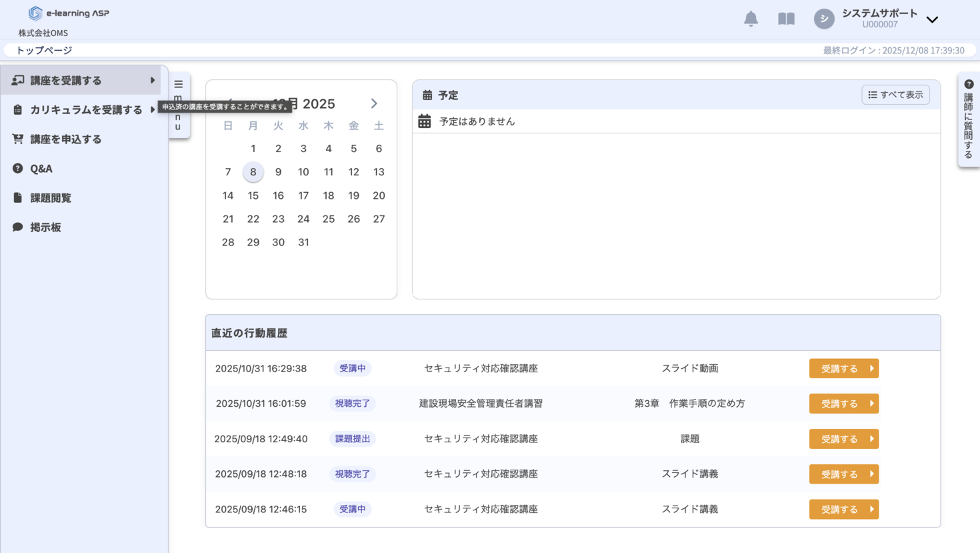Viewport: 980px width, 553px height.
Task: Toggle the hamburger menu sidebar button
Action: 179,85
